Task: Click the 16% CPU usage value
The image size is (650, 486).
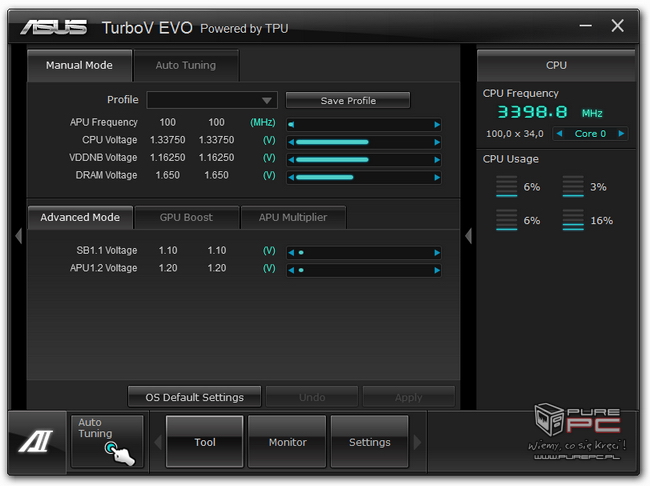Action: [601, 220]
